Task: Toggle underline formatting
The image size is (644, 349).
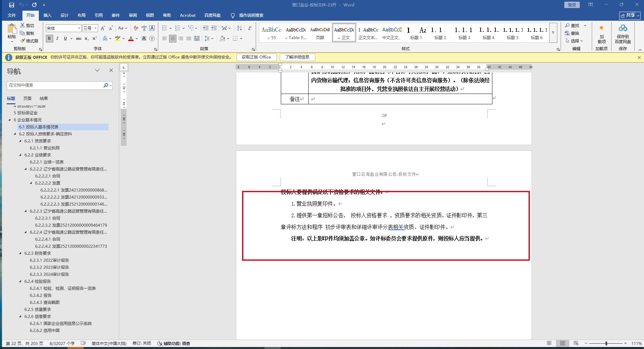Action: point(65,38)
